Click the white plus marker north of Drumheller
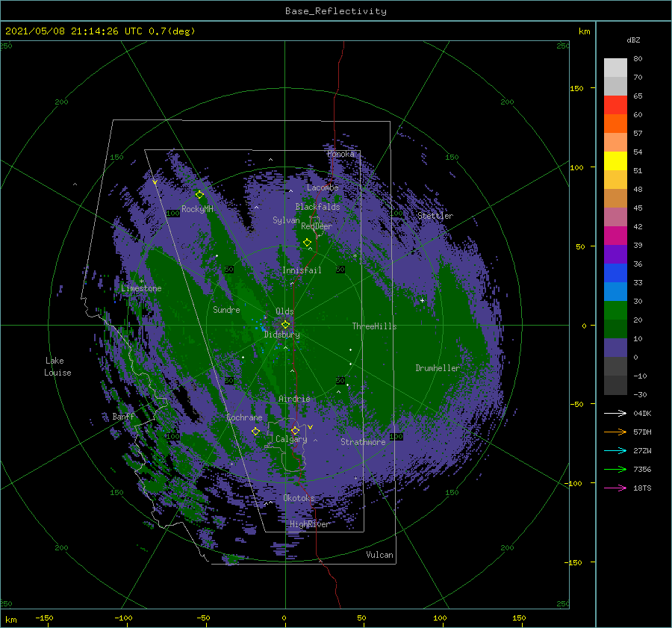The image size is (672, 628). pos(422,300)
